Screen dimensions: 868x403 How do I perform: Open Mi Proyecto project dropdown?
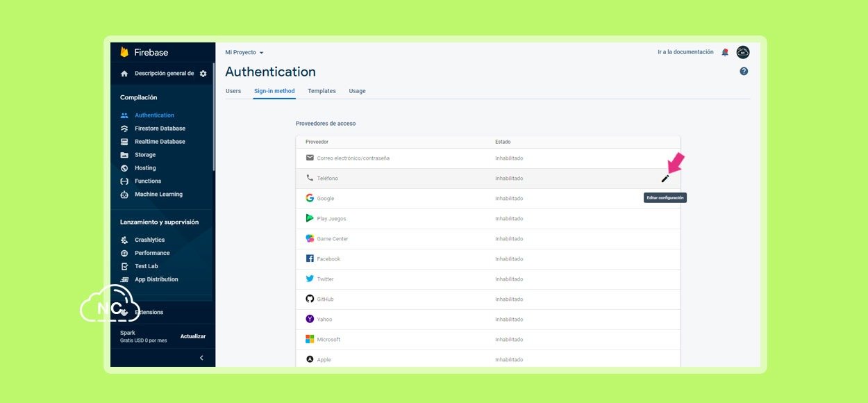point(244,53)
